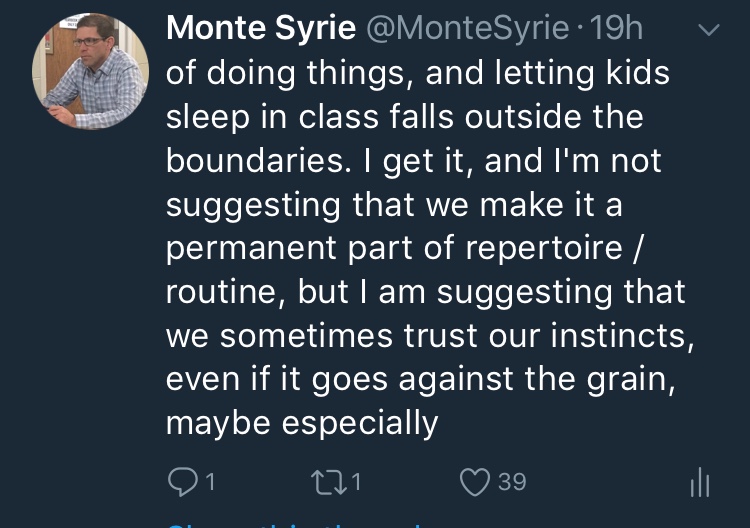Open Monte Syrie's profile photo

click(91, 71)
